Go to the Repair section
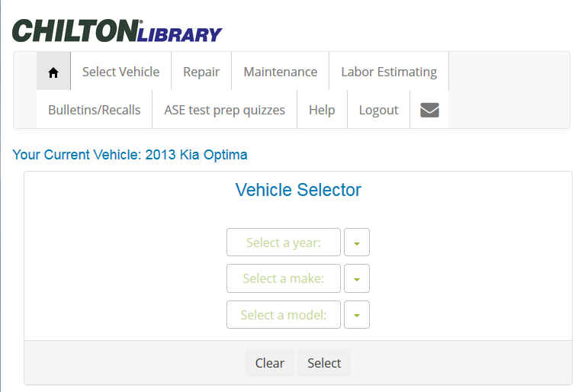The height and width of the screenshot is (392, 578). [x=201, y=72]
